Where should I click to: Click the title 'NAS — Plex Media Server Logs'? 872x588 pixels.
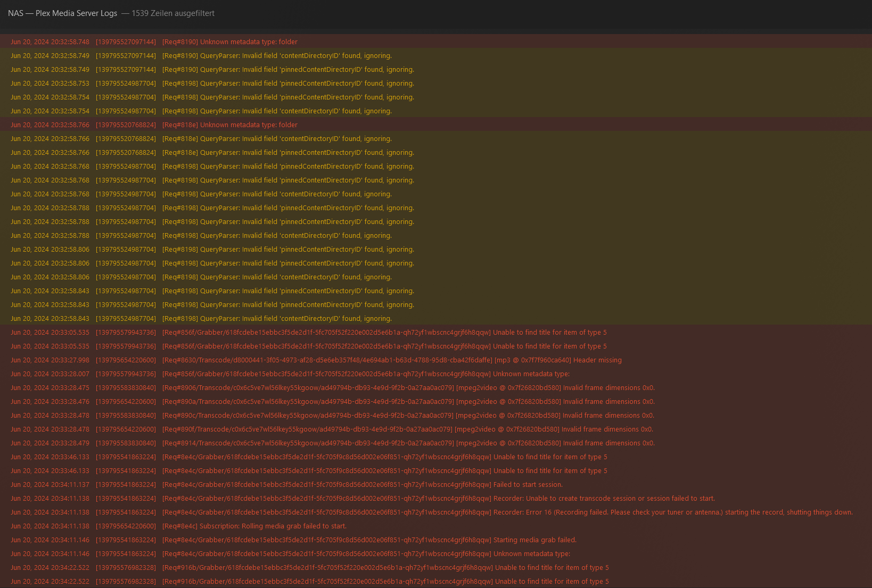click(62, 13)
